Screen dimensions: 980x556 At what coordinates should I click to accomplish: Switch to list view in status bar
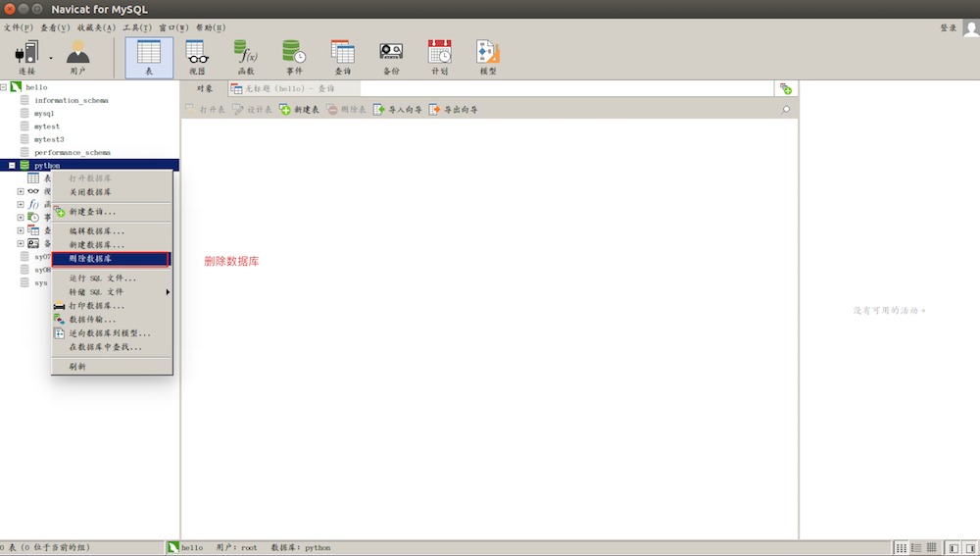pos(915,547)
